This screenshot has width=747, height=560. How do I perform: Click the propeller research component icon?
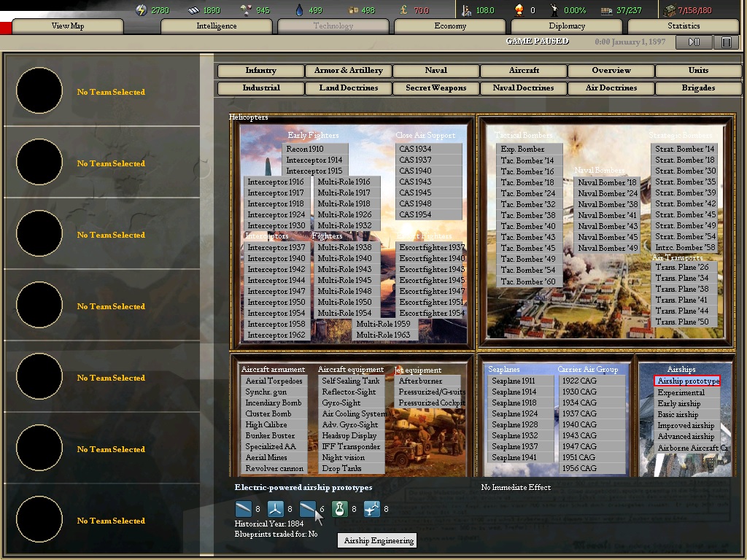(275, 509)
